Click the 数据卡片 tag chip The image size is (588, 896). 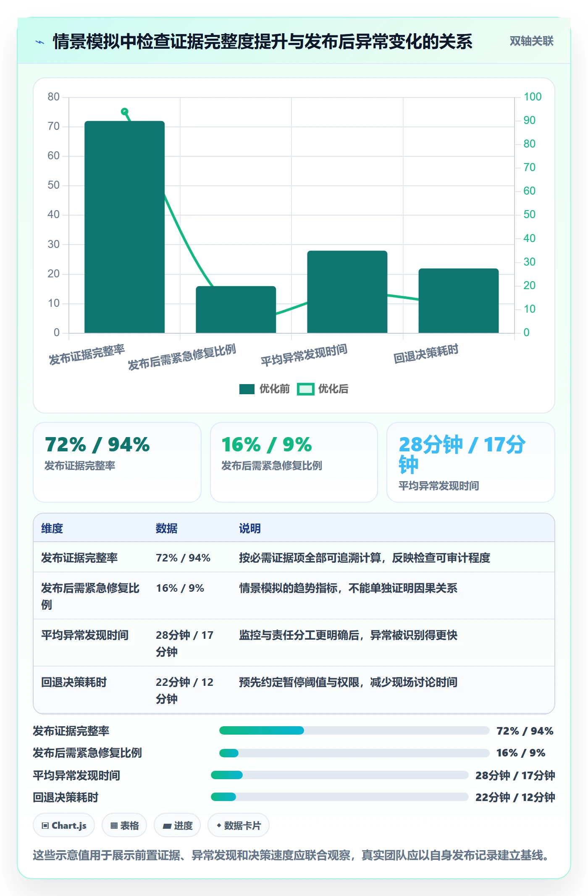[238, 825]
